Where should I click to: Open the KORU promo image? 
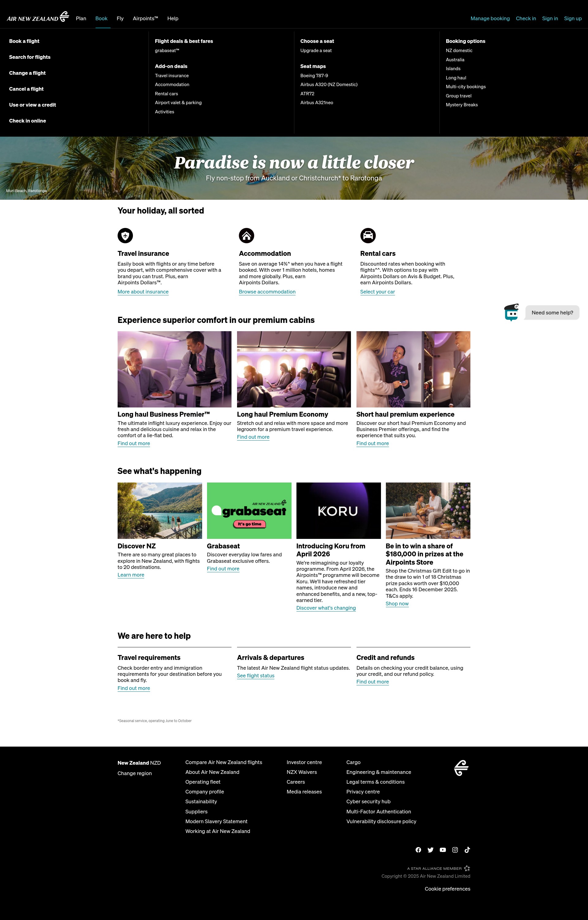[x=338, y=510]
